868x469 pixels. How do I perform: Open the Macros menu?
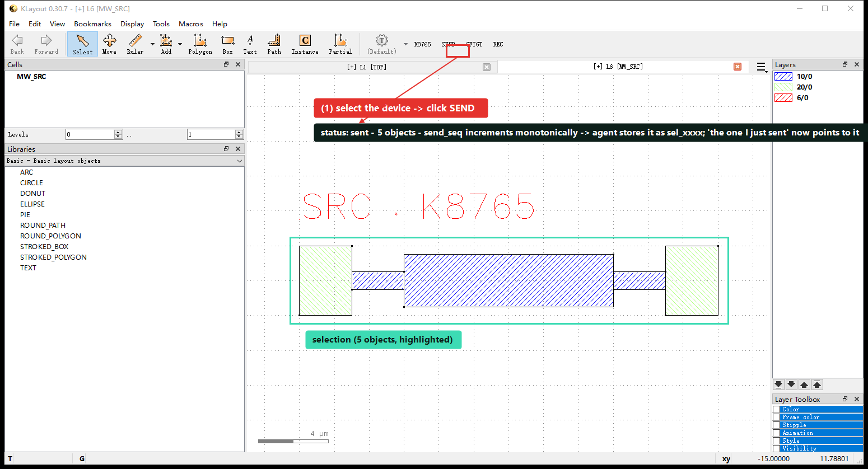pos(191,24)
